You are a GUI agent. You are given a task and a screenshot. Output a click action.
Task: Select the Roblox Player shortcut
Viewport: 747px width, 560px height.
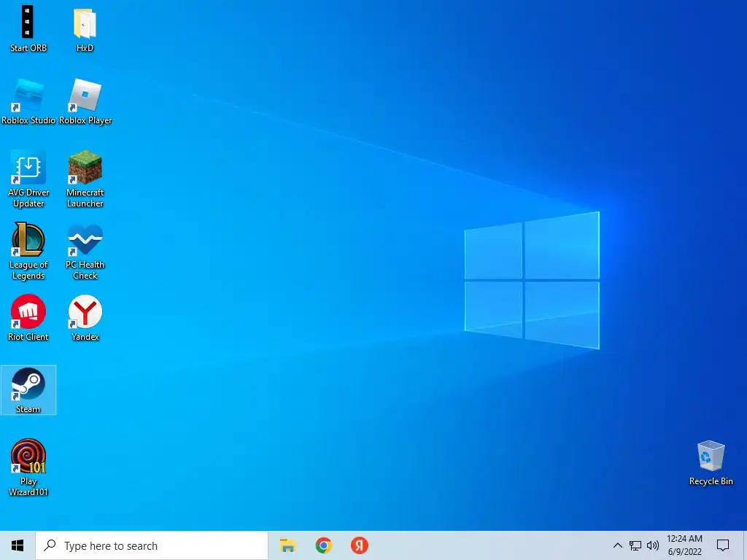coord(85,101)
